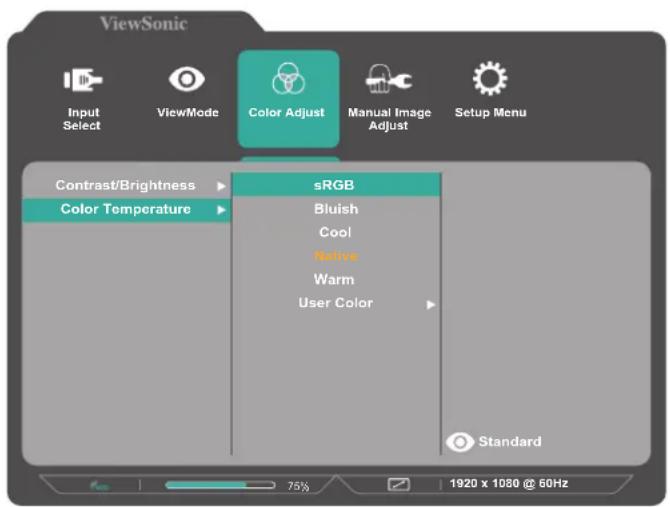Choose the Bluish color temperature
Image resolution: width=670 pixels, height=507 pixels.
(x=337, y=209)
